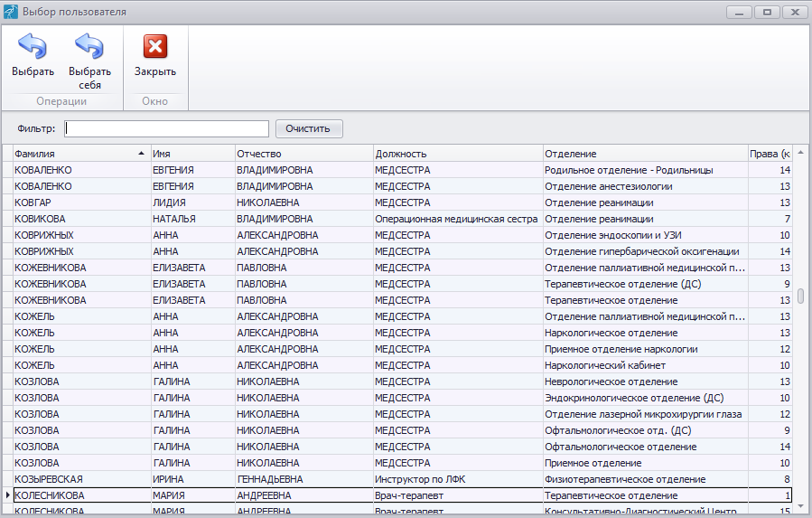Select the КОВГАР ЛИДИЯ row

(81, 202)
